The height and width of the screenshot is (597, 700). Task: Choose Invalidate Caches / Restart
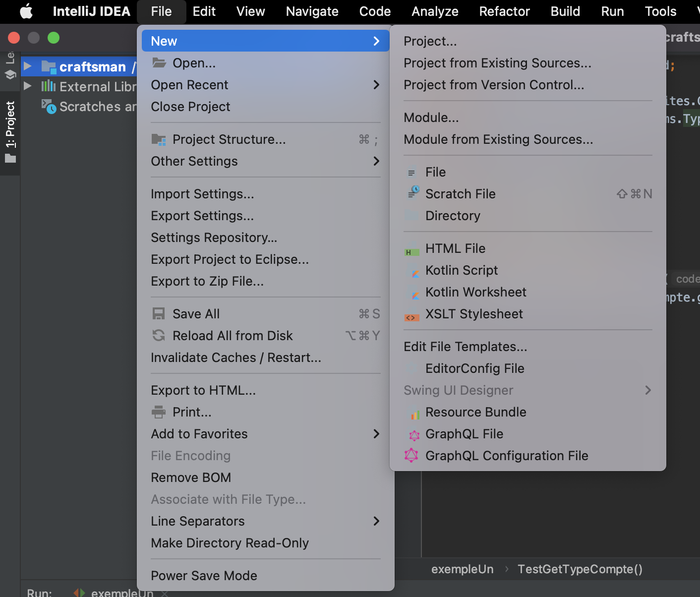tap(266, 358)
